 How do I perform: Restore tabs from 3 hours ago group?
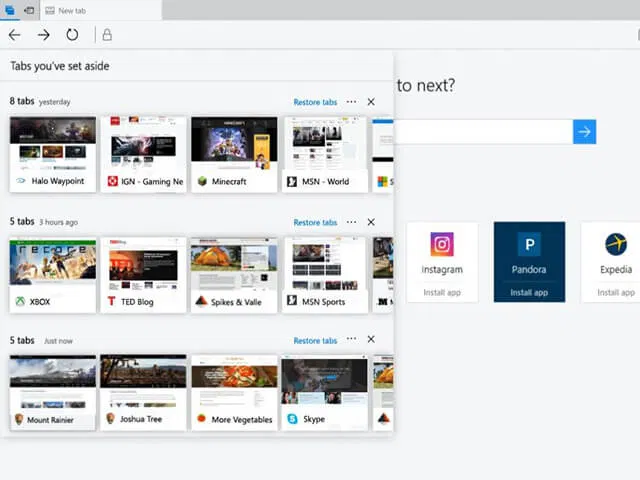point(315,222)
